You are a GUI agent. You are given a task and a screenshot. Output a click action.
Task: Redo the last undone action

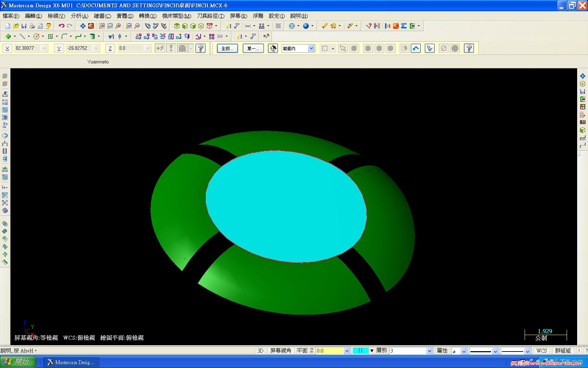click(70, 26)
